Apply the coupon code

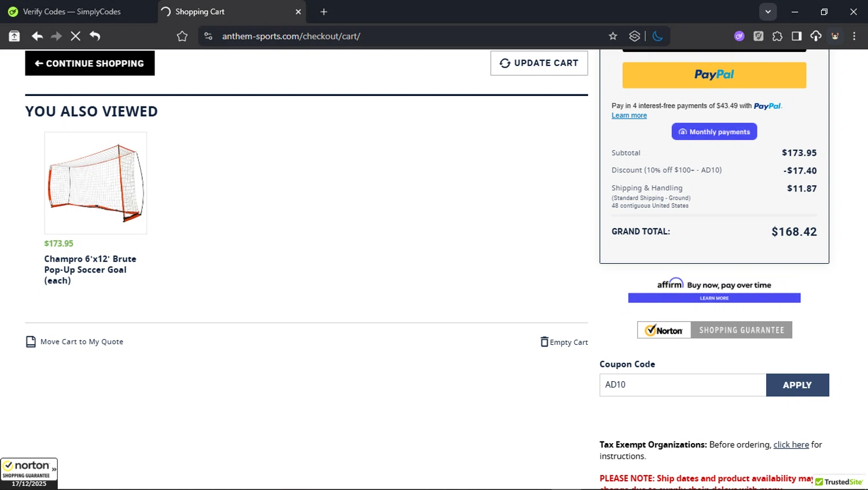tap(797, 385)
